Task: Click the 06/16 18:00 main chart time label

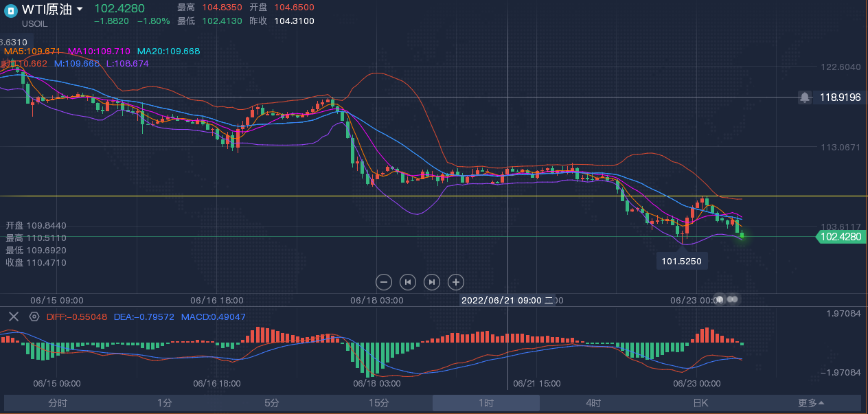Action: pyautogui.click(x=216, y=300)
